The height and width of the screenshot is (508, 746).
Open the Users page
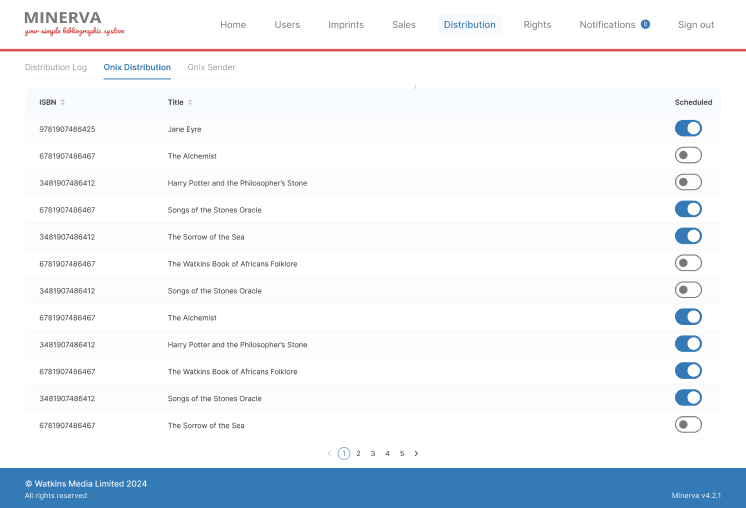pyautogui.click(x=287, y=25)
